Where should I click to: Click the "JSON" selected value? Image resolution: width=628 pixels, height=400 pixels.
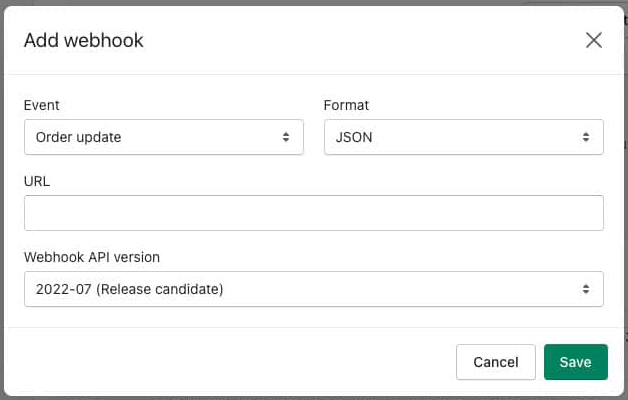click(x=354, y=137)
